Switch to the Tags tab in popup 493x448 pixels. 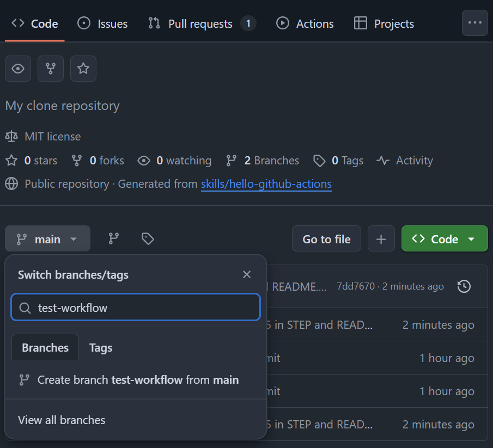tap(101, 348)
